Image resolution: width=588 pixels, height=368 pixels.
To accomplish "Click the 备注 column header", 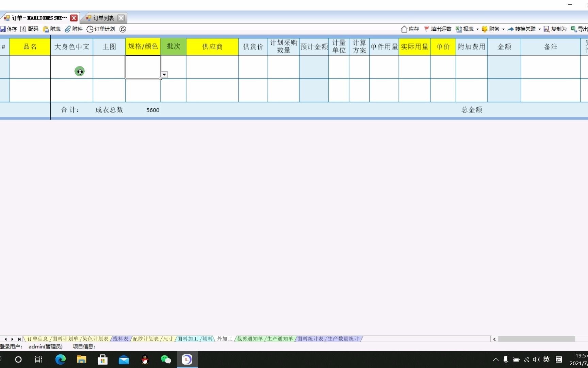I will 551,47.
